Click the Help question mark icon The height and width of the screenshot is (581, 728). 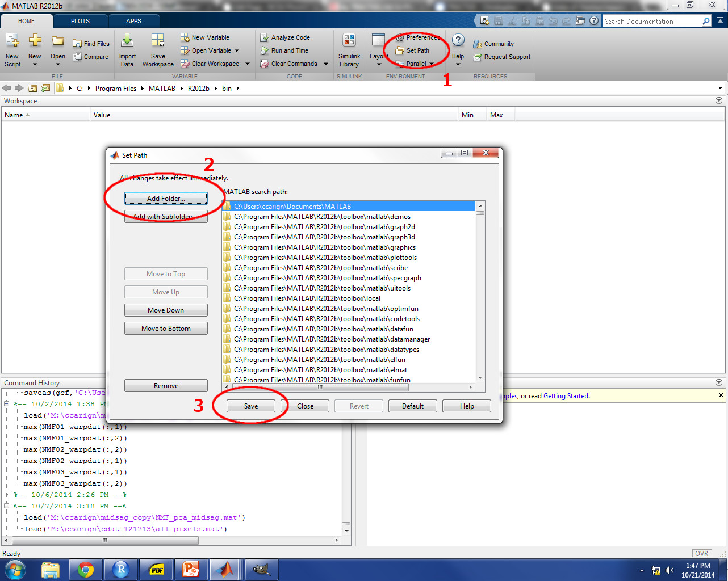pos(458,40)
